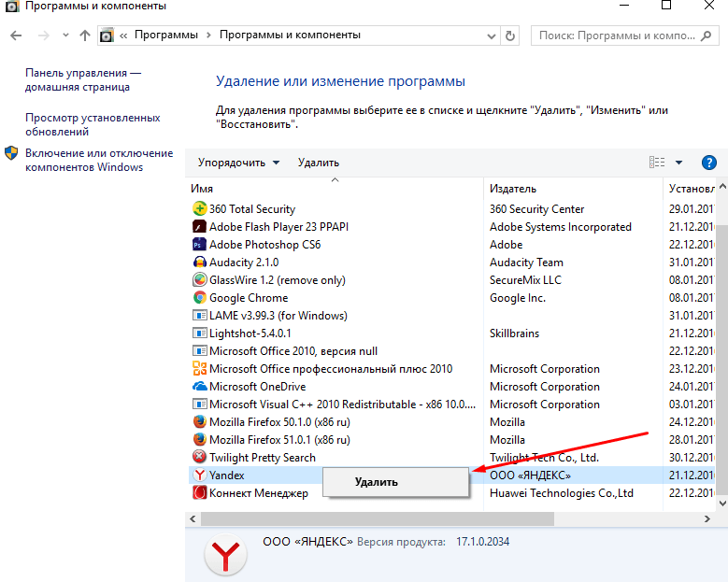Screen dimensions: 728x582
Task: Click Удалить in the toolbar
Action: pyautogui.click(x=319, y=163)
